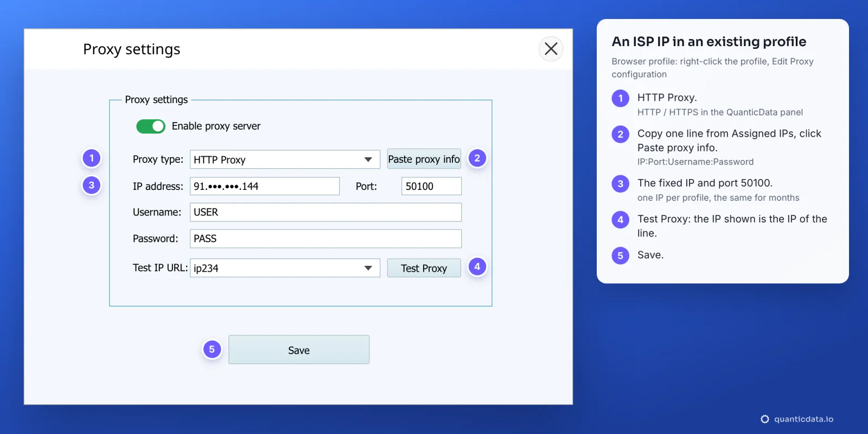Click the 'Enable proxy server' label text
The image size is (868, 434).
[x=216, y=126]
